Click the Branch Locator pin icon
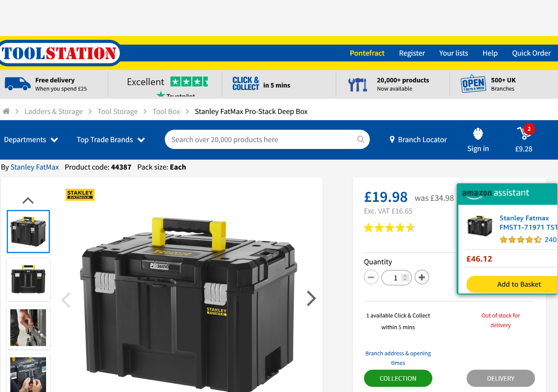558x392 pixels. [392, 140]
